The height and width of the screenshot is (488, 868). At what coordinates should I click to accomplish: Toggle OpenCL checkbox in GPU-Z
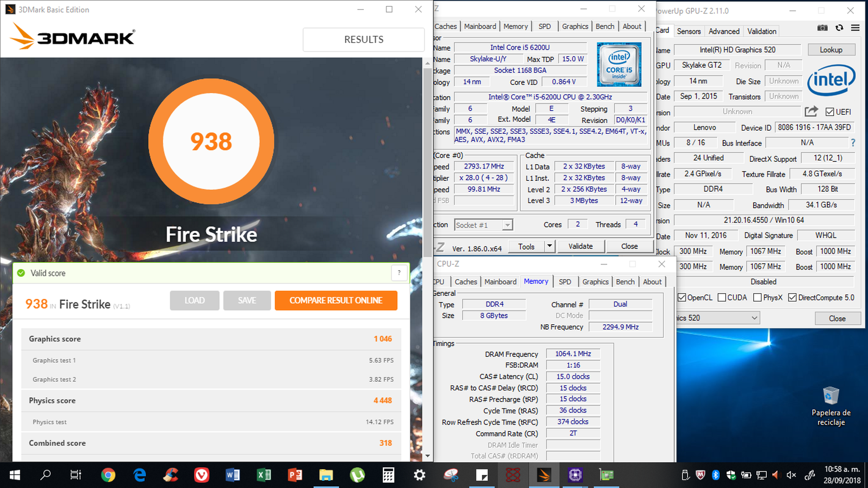pyautogui.click(x=682, y=298)
